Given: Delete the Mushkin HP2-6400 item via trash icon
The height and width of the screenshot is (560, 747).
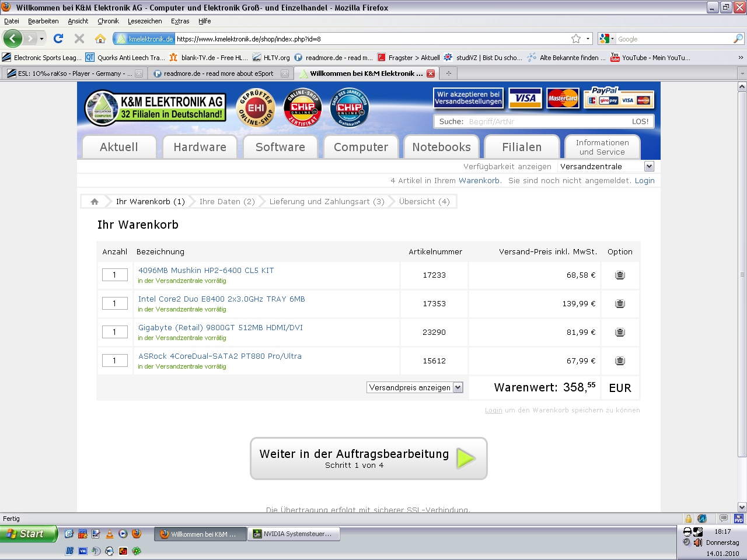Looking at the screenshot, I should click(620, 275).
